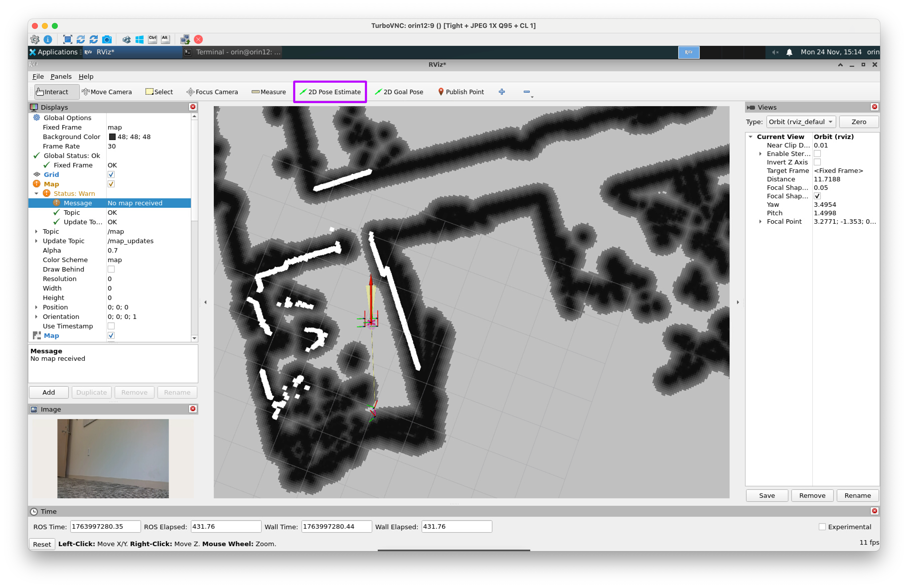
Task: Check the Experimental option
Action: click(822, 526)
